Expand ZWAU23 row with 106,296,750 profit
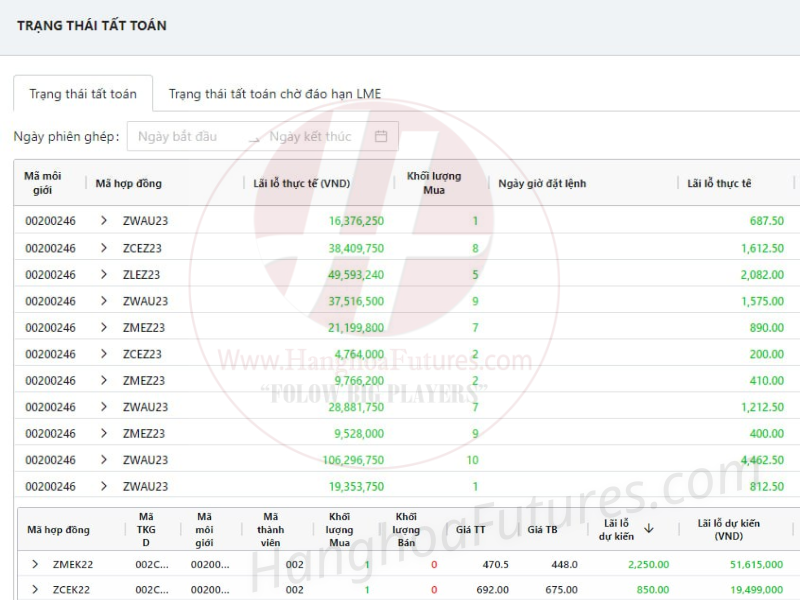 [104, 460]
